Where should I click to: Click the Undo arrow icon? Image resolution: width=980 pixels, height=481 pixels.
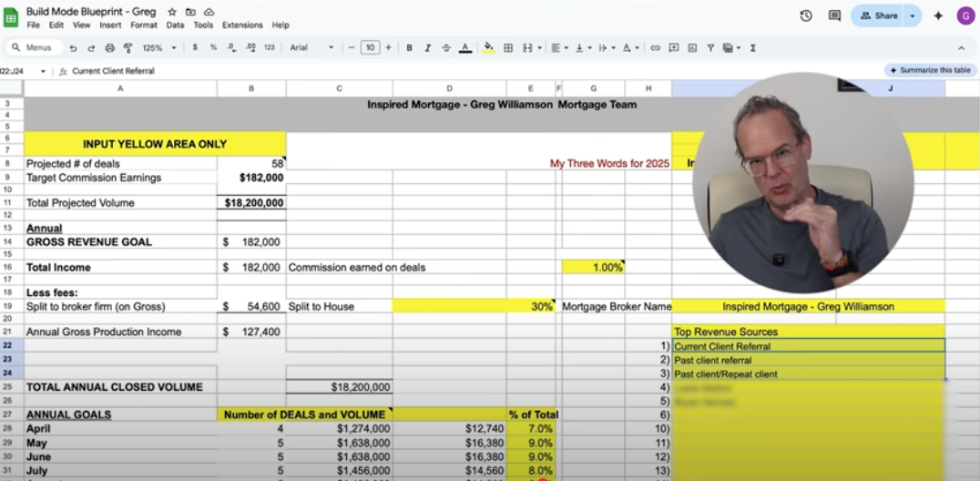click(x=73, y=47)
